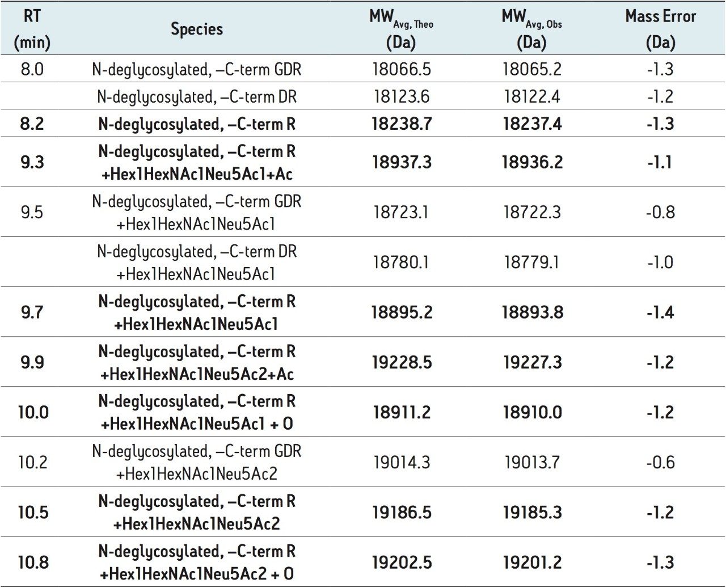The width and height of the screenshot is (726, 588).
Task: Select the 9.9 retention time cell
Action: (32, 362)
